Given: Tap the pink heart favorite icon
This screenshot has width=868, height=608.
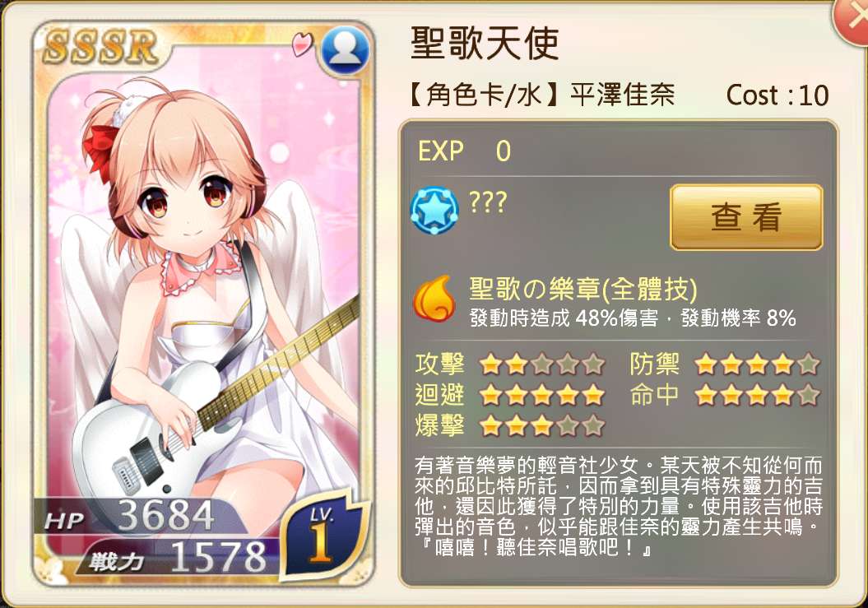Looking at the screenshot, I should coord(303,44).
